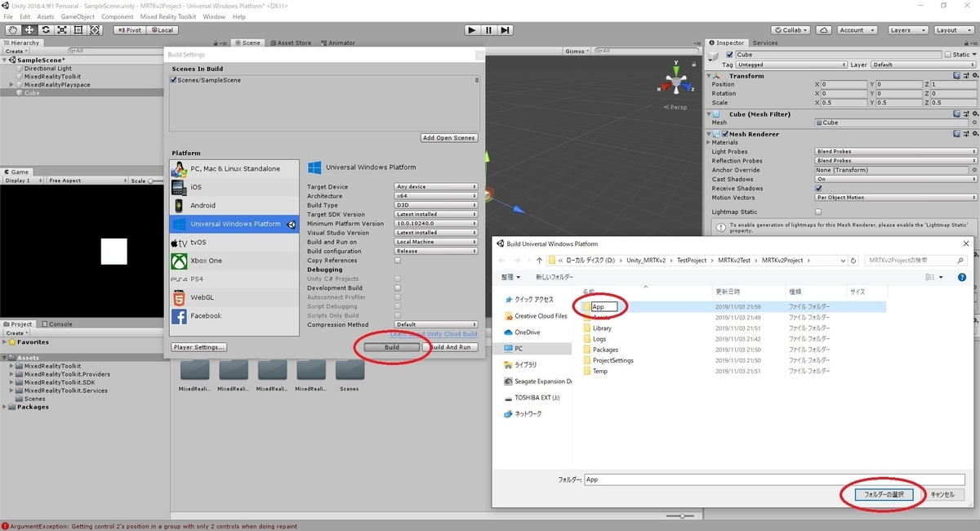This screenshot has height=531, width=980.
Task: Select the Facebook platform in Build Settings
Action: point(235,315)
